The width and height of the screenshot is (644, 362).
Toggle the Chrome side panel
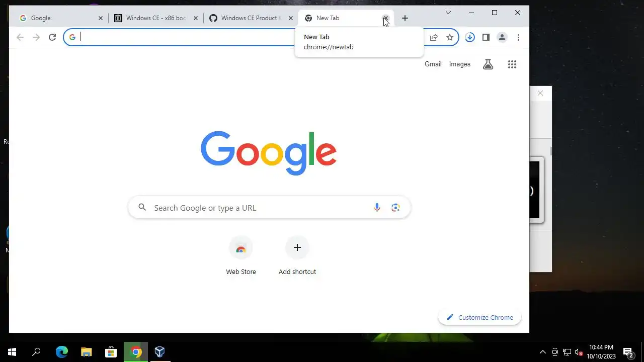(x=486, y=37)
